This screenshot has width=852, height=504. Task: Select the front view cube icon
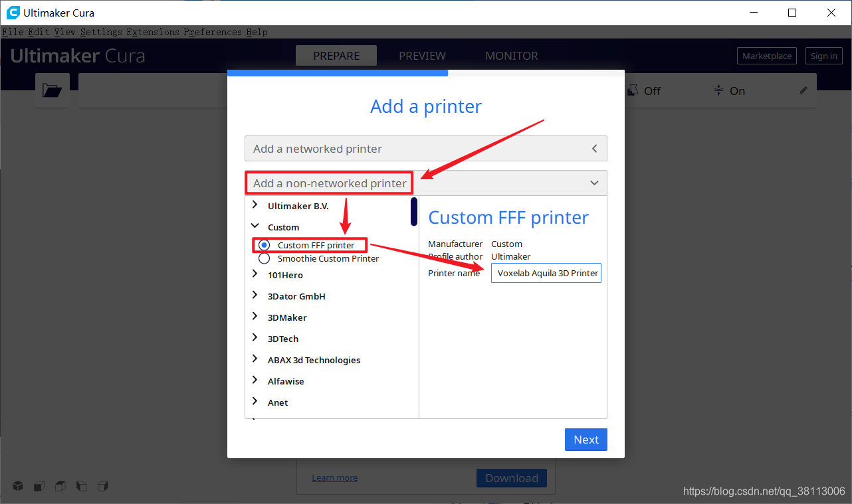tap(39, 486)
